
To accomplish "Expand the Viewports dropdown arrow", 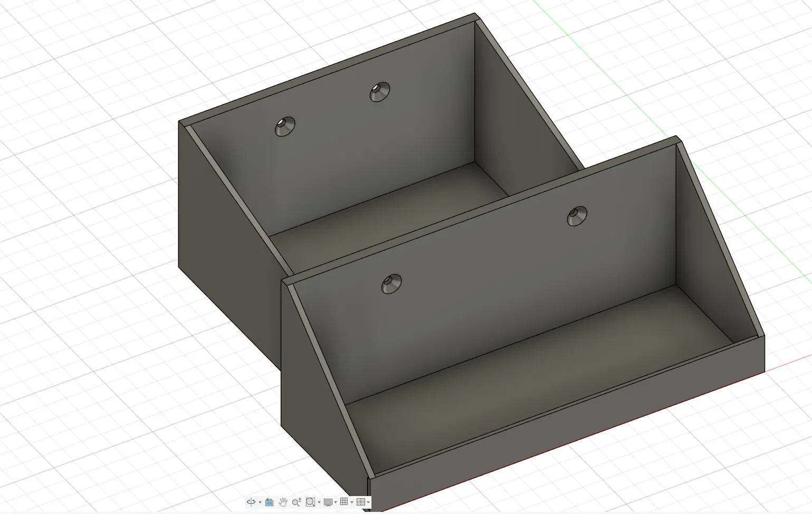I will click(x=368, y=502).
